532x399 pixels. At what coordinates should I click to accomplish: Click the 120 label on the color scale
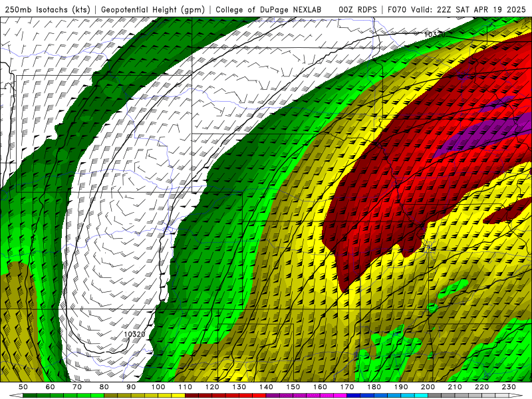pos(212,387)
